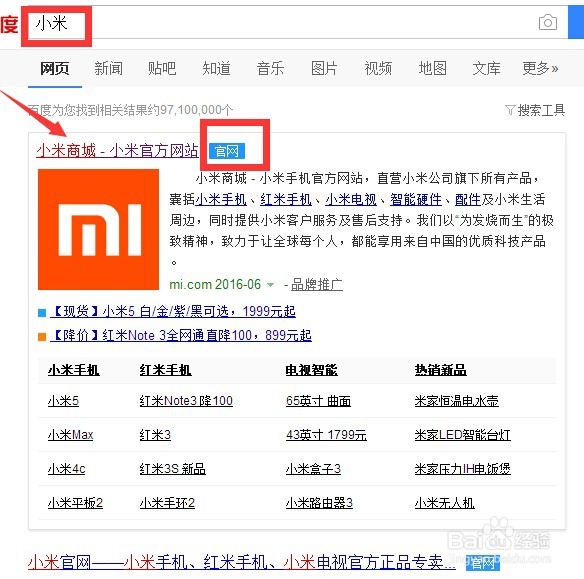This screenshot has height=579, width=584.
Task: Open 43英寸 1799元 link
Action: (326, 435)
